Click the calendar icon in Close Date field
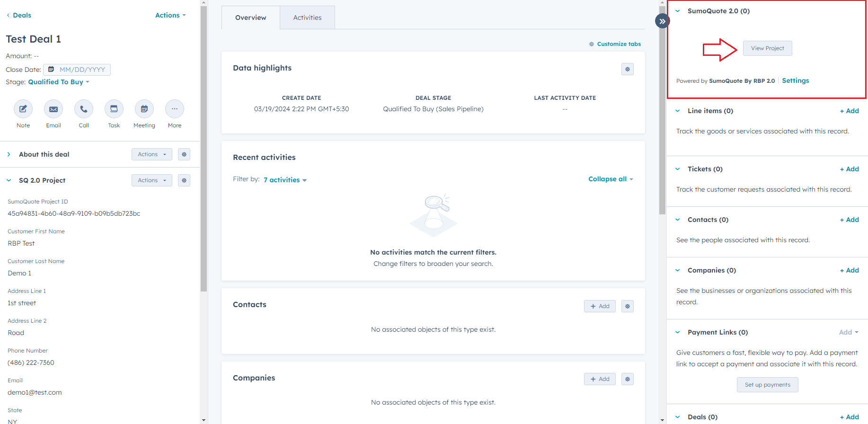 point(51,70)
